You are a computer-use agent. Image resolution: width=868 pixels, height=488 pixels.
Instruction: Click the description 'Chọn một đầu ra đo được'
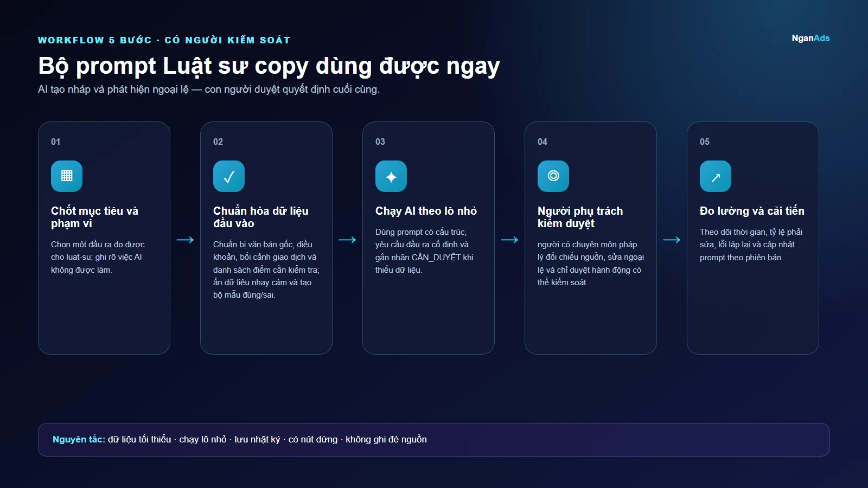[98, 257]
